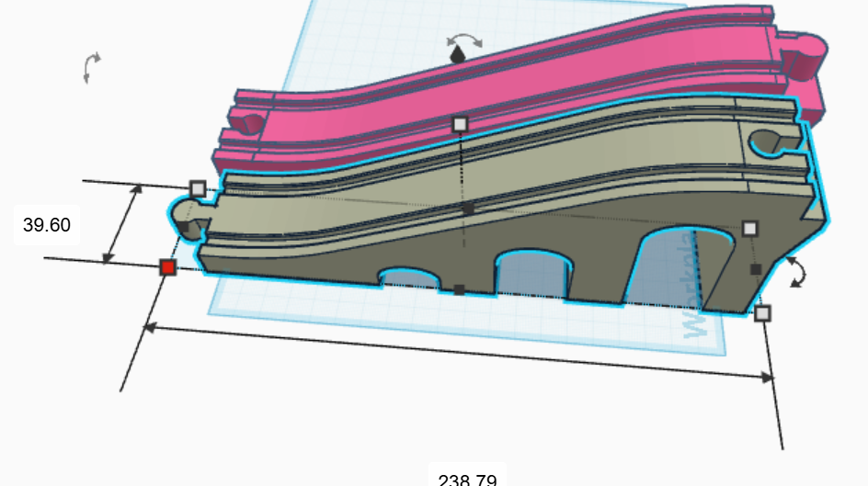Screen dimensions: 868x486
Task: Click the curved rotation arrow above cone
Action: [465, 40]
